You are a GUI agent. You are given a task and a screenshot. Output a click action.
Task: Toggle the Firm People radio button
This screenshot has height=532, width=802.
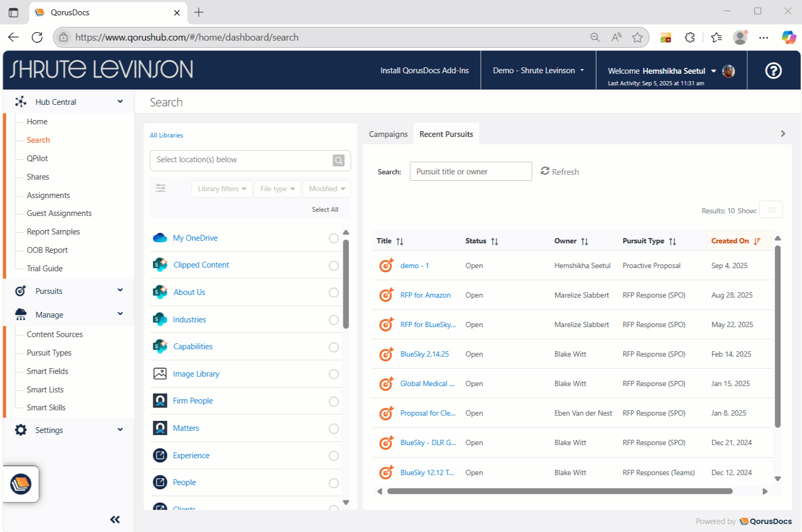click(333, 401)
